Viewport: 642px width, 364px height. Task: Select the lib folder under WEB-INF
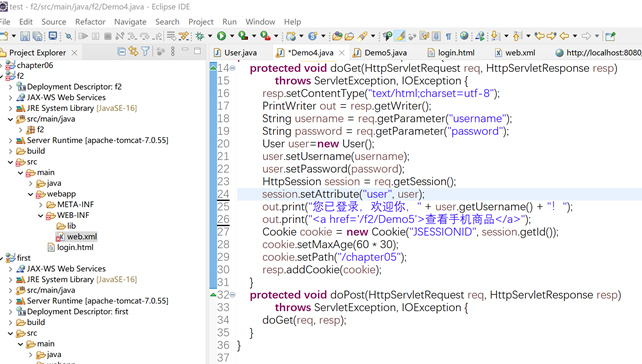71,226
